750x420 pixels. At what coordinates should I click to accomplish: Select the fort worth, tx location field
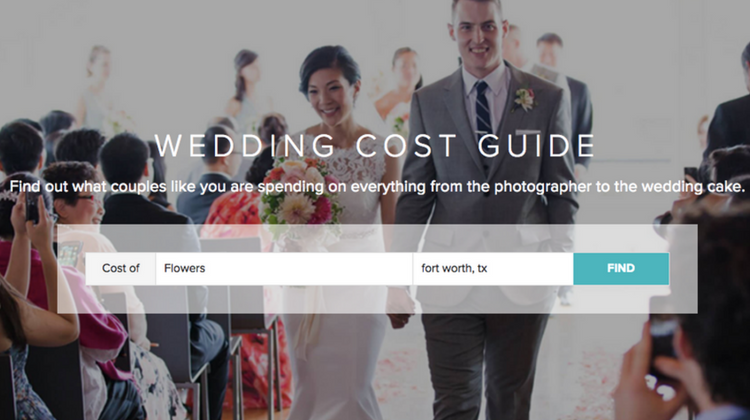[x=493, y=268]
